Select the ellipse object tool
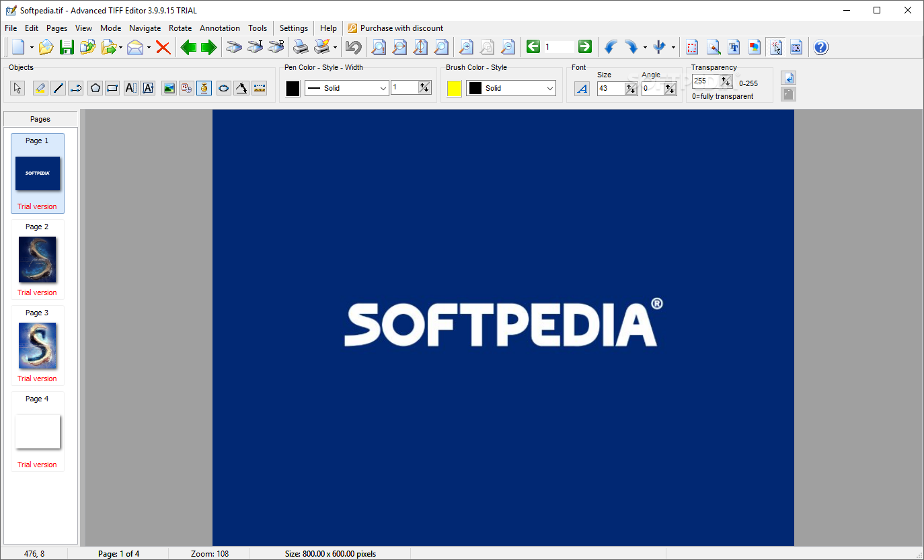 tap(223, 88)
